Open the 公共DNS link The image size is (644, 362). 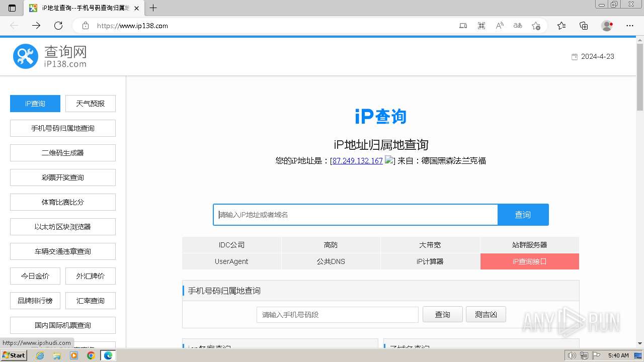point(331,261)
